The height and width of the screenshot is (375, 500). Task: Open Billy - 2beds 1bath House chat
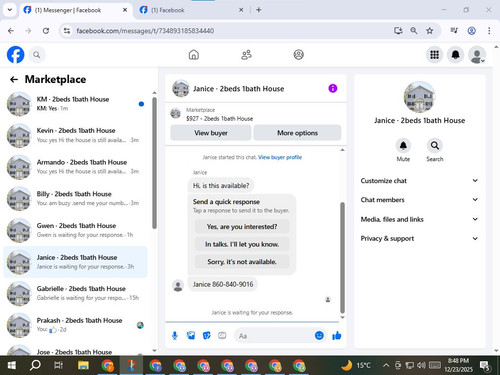(x=75, y=198)
